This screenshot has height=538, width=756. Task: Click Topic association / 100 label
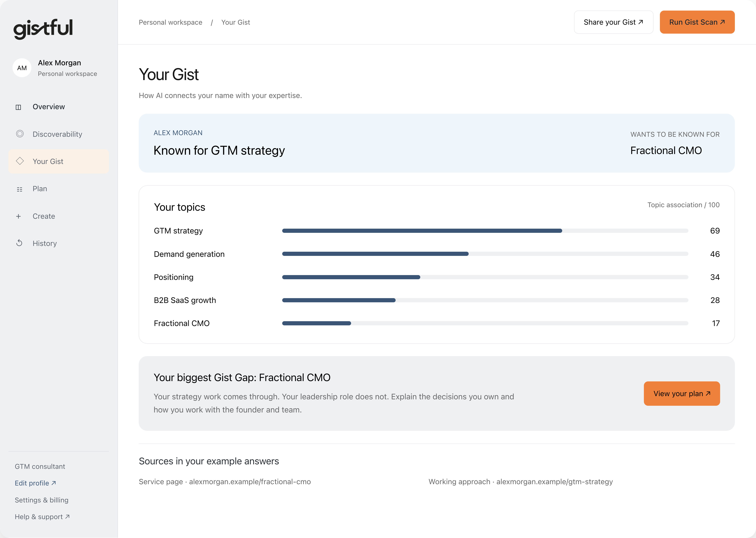click(683, 205)
